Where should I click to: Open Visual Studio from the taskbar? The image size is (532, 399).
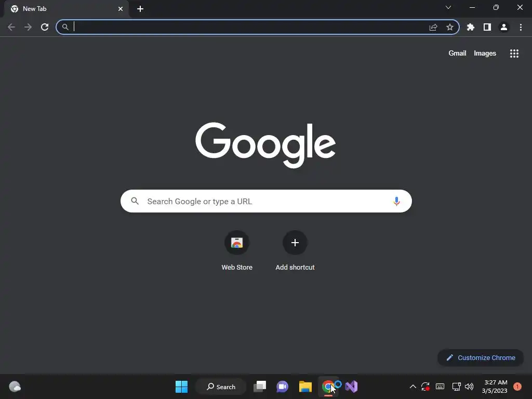(x=352, y=387)
